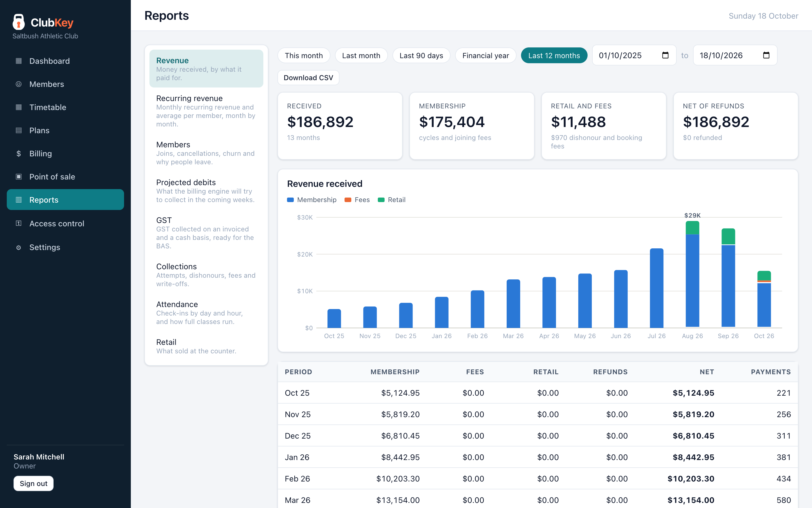The height and width of the screenshot is (508, 812).
Task: Click the Point of sale icon
Action: point(19,177)
